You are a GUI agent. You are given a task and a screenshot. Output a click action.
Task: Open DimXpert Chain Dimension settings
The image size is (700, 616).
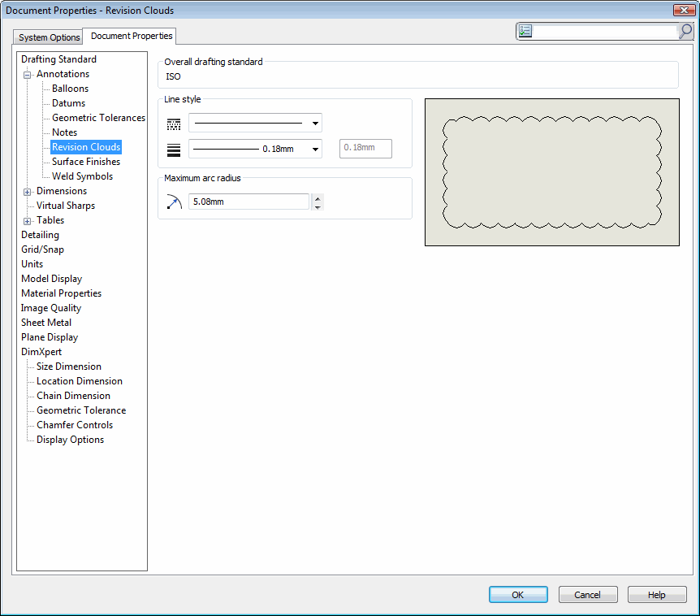(73, 396)
